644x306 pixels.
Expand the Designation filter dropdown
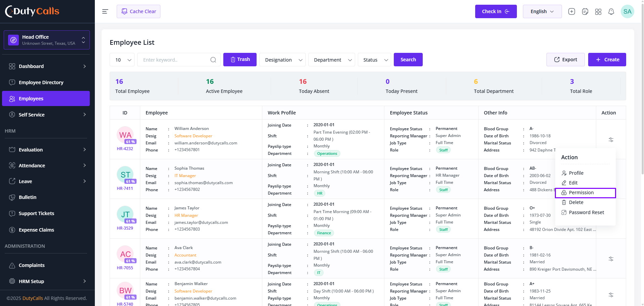point(282,60)
